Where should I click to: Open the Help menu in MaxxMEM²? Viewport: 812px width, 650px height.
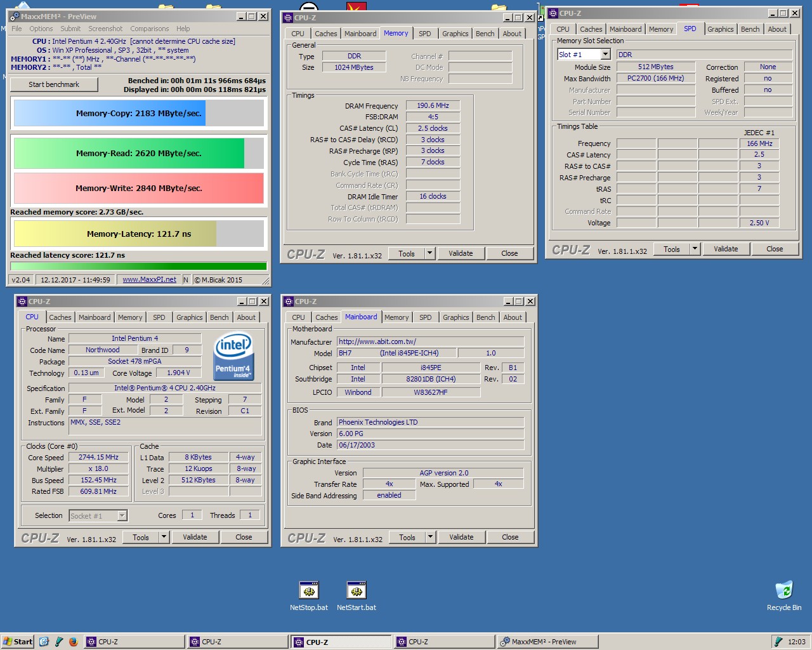(x=183, y=29)
